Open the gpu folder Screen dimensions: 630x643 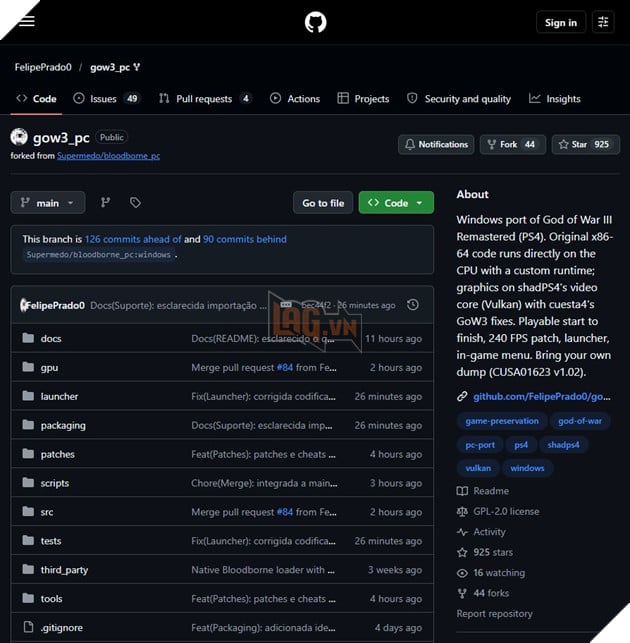point(49,368)
